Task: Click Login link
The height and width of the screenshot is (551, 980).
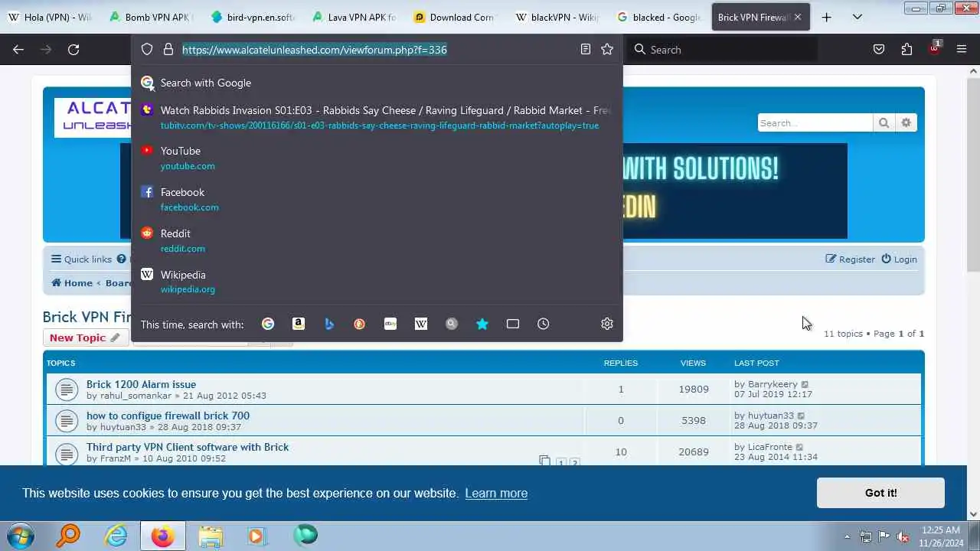Action: [899, 259]
